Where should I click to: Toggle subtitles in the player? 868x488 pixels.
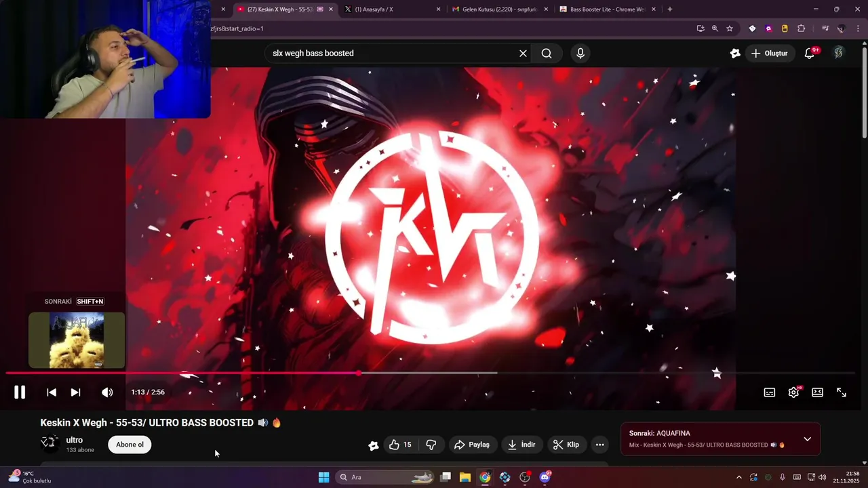tap(770, 392)
